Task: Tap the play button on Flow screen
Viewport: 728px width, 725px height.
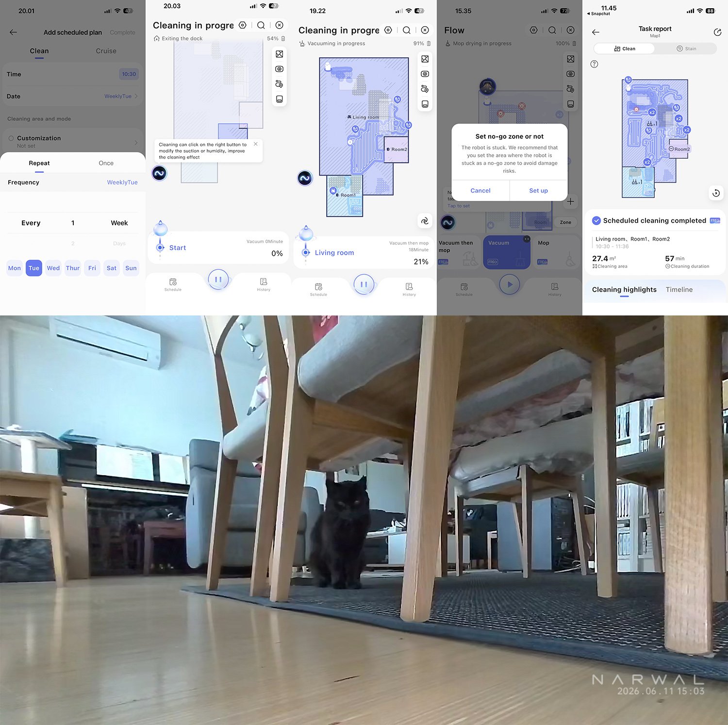Action: (x=510, y=285)
